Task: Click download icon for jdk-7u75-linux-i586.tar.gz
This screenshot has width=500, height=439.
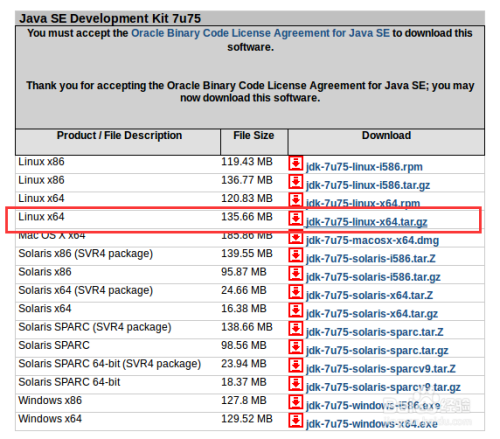Action: 296,182
